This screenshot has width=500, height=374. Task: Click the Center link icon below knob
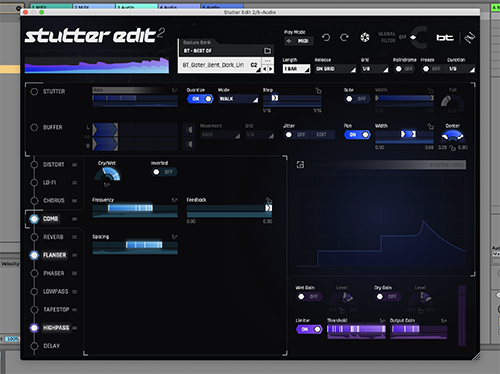click(452, 148)
